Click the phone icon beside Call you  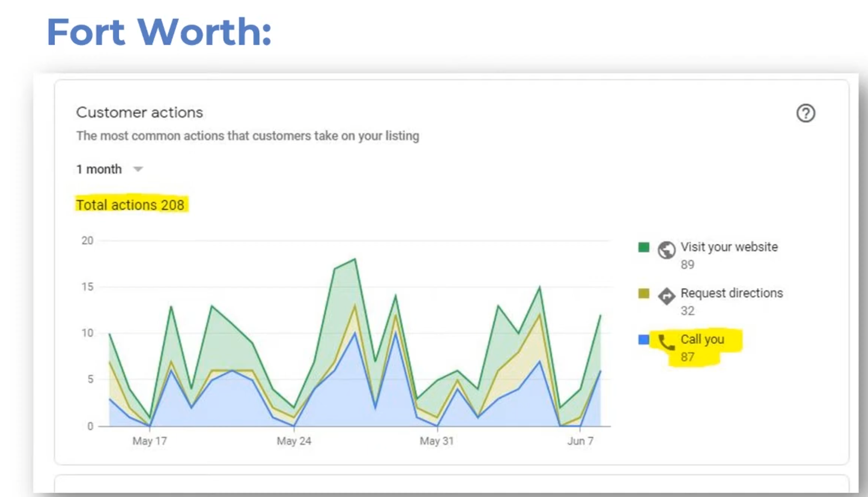[x=666, y=342]
